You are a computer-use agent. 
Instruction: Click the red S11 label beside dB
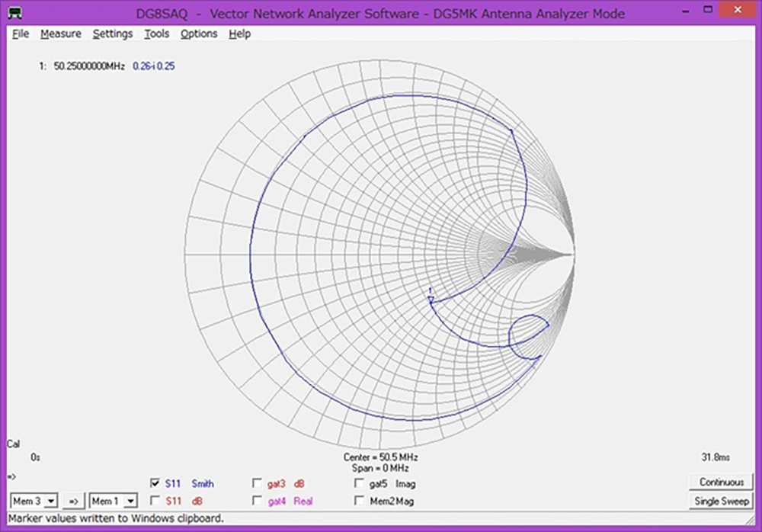[x=173, y=501]
